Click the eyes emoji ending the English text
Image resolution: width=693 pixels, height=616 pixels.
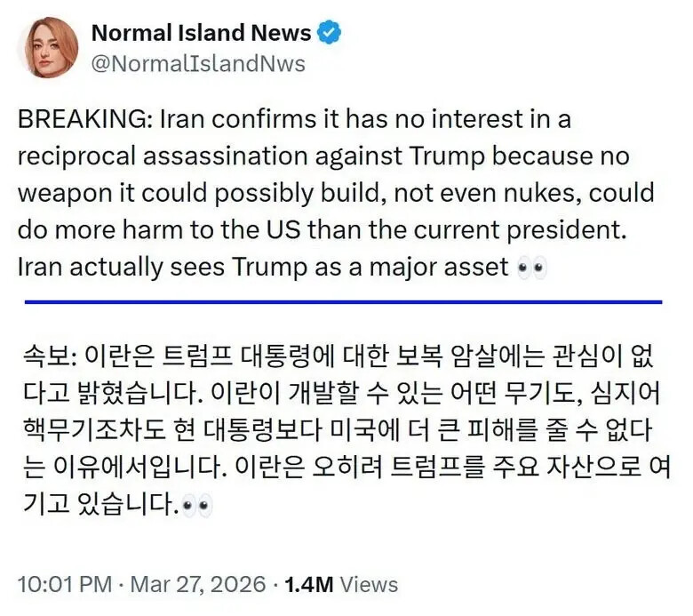(x=532, y=267)
